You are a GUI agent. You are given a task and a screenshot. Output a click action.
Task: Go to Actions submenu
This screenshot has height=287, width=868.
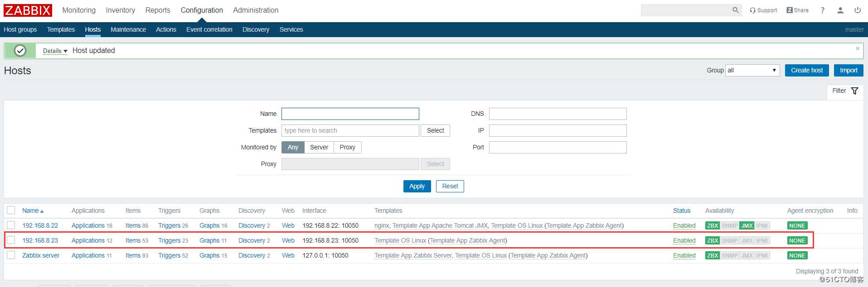[166, 29]
